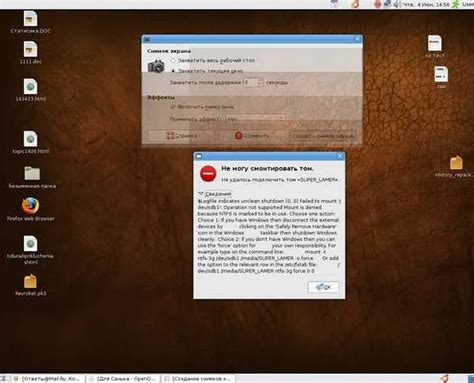
Task: Open the apply effect dropdown
Action: [255, 118]
